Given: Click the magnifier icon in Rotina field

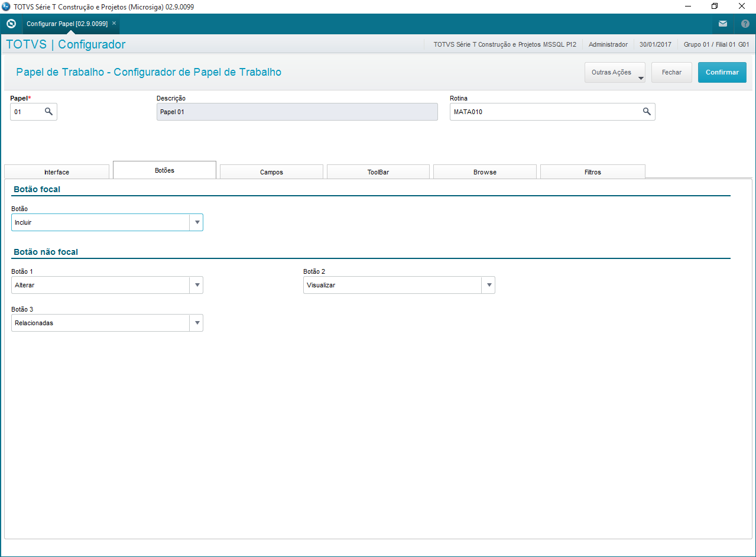Looking at the screenshot, I should pyautogui.click(x=647, y=111).
